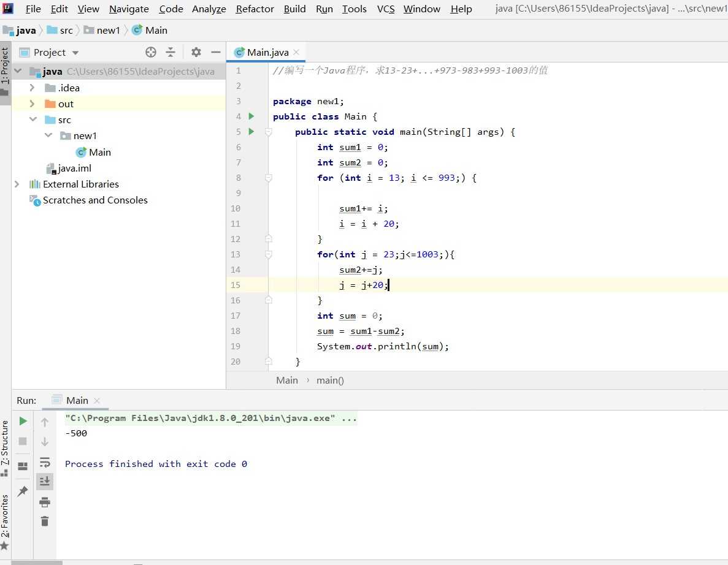Open the Edit menu

tap(59, 9)
